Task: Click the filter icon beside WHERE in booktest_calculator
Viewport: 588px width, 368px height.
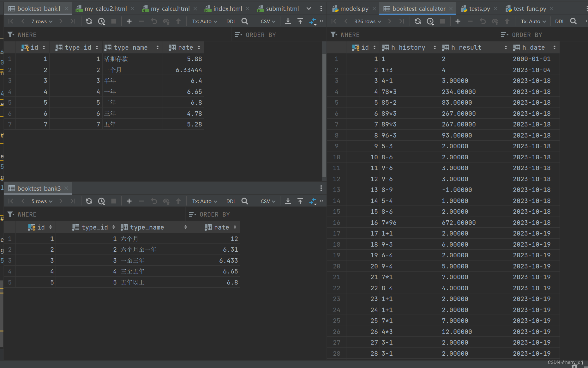Action: pyautogui.click(x=334, y=34)
